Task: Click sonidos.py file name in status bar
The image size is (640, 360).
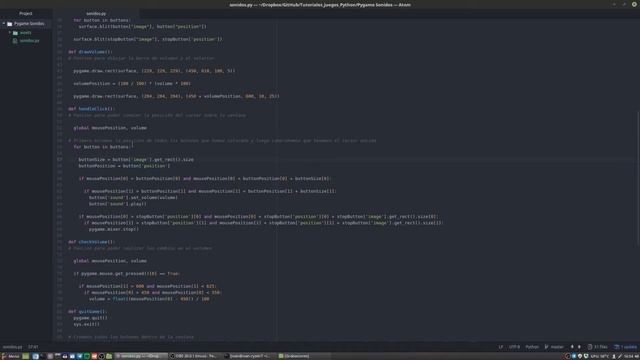Action: (x=12, y=347)
